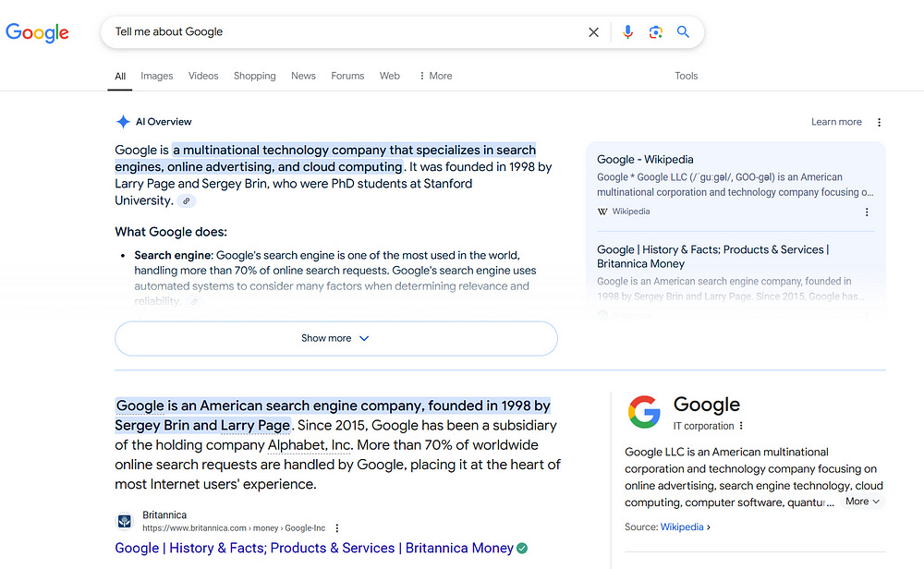
Task: Start voice search with microphone icon
Action: [x=627, y=31]
